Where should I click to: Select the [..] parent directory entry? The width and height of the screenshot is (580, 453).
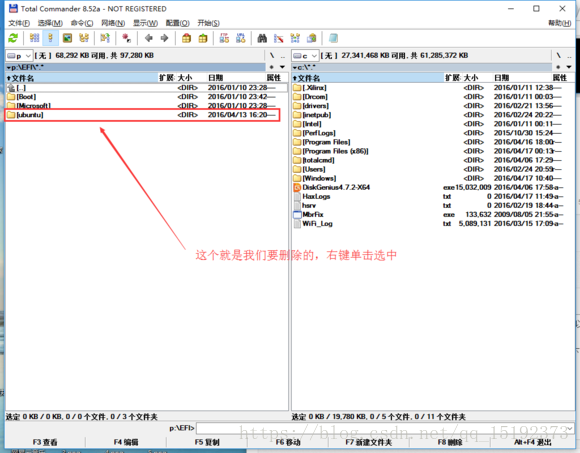tap(146, 88)
